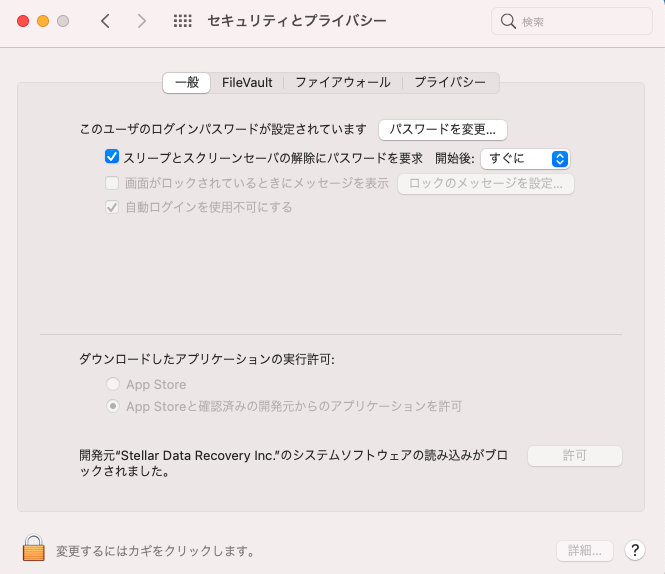Viewport: 665px width, 574px height.
Task: Switch to the FileVault tab
Action: click(x=247, y=82)
